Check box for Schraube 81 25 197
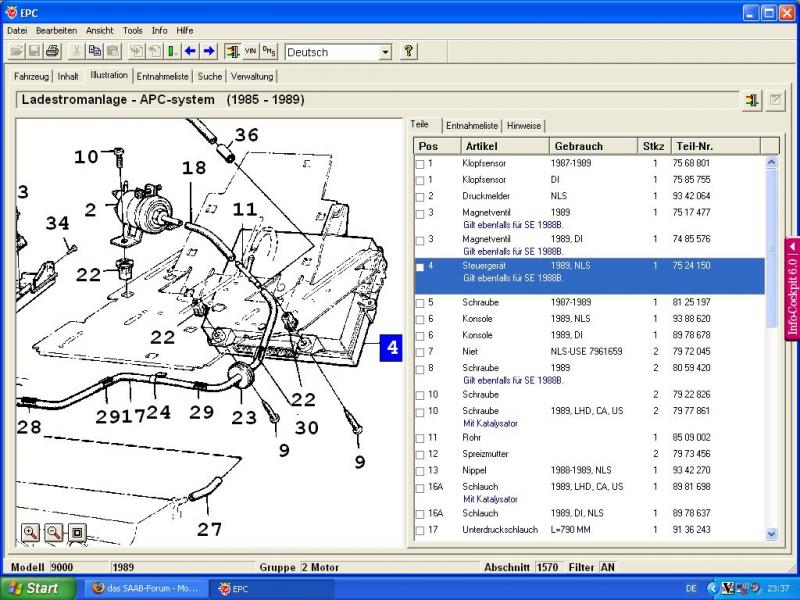Screen dimensions: 800x600 420,304
